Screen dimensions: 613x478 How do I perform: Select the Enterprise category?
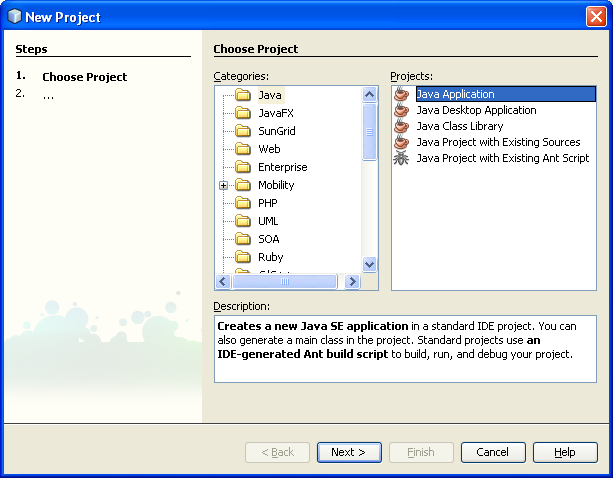(x=282, y=167)
